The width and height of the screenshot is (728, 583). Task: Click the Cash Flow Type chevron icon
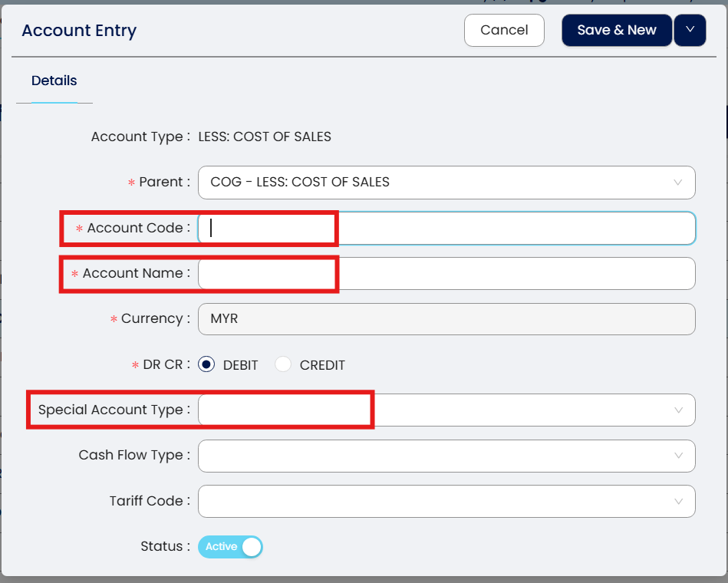pyautogui.click(x=678, y=456)
